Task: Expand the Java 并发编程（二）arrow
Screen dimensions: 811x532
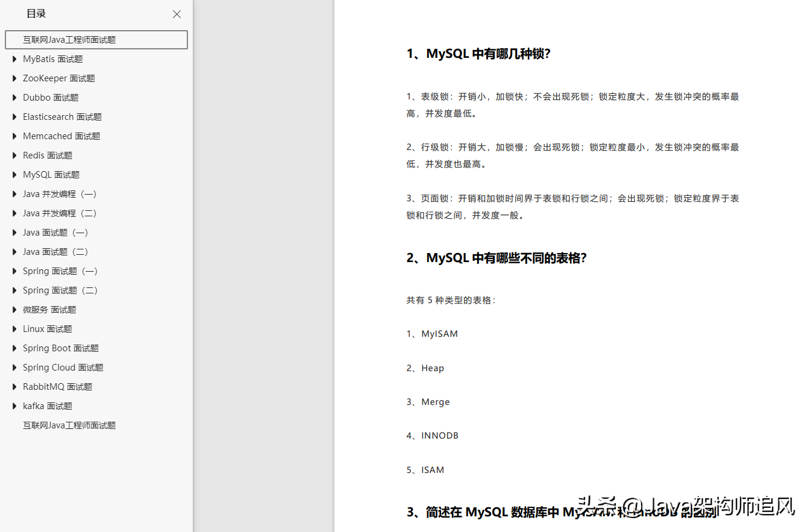Action: (14, 213)
